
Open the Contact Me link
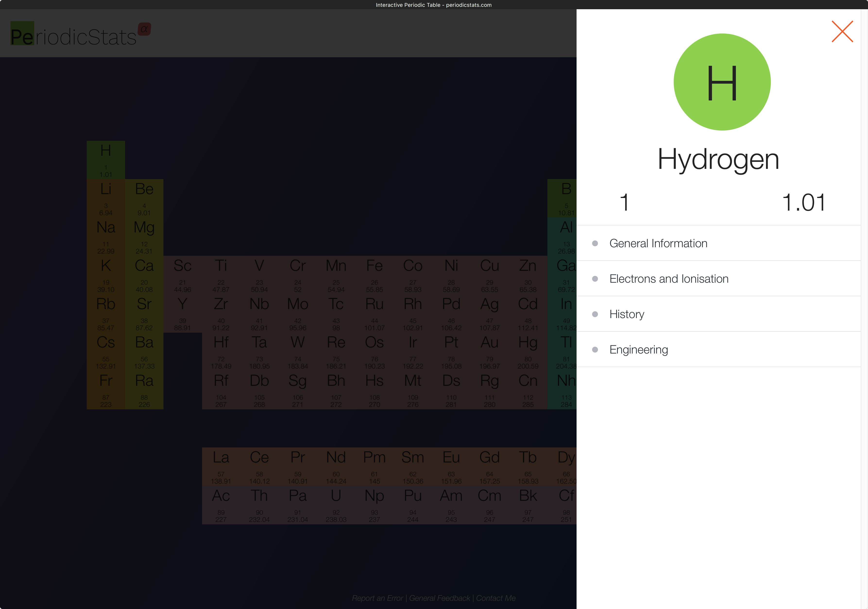point(496,598)
